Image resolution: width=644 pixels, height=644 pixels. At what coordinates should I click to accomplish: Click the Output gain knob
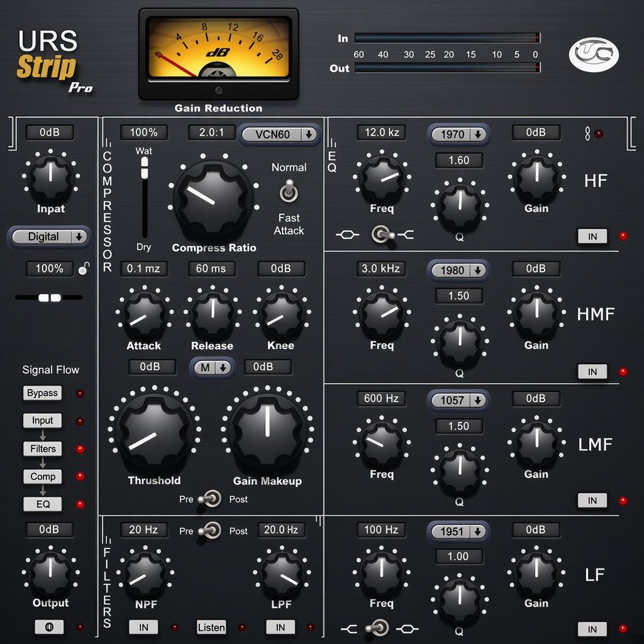click(x=50, y=574)
